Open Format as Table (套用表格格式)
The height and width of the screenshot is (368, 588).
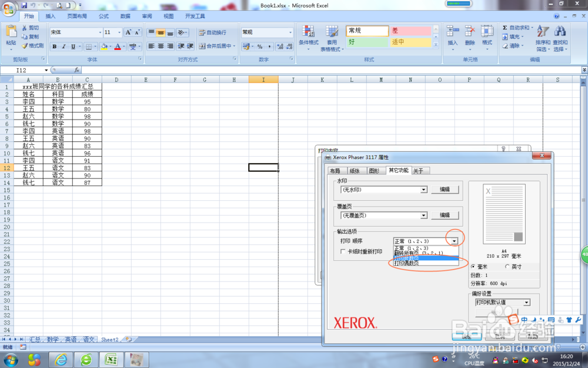point(332,38)
